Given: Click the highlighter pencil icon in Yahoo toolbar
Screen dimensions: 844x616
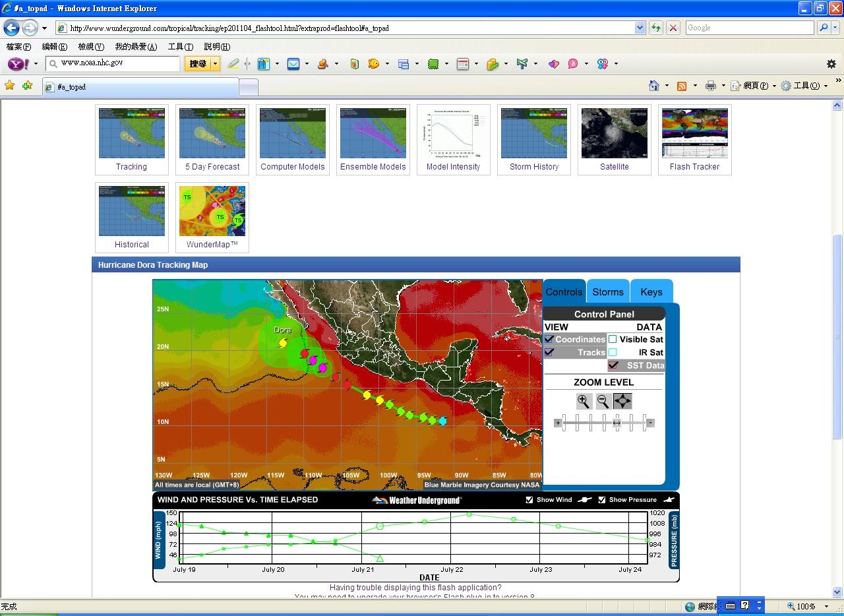Looking at the screenshot, I should 233,64.
